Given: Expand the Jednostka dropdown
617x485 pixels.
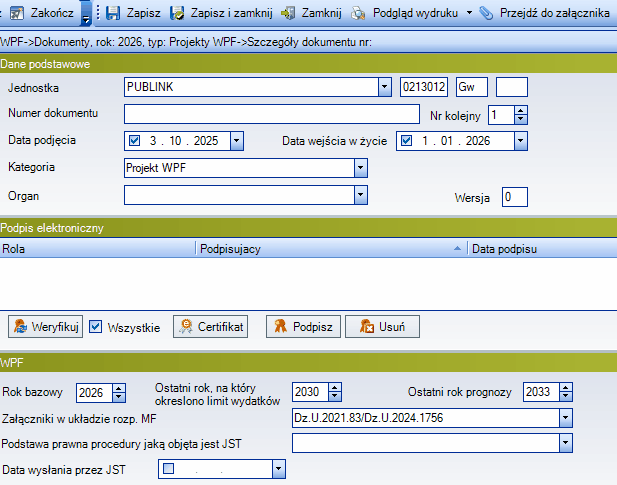Looking at the screenshot, I should tap(384, 87).
